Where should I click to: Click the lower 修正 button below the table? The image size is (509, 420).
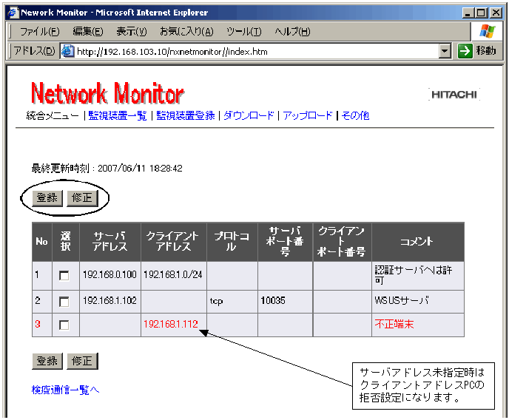pyautogui.click(x=82, y=361)
